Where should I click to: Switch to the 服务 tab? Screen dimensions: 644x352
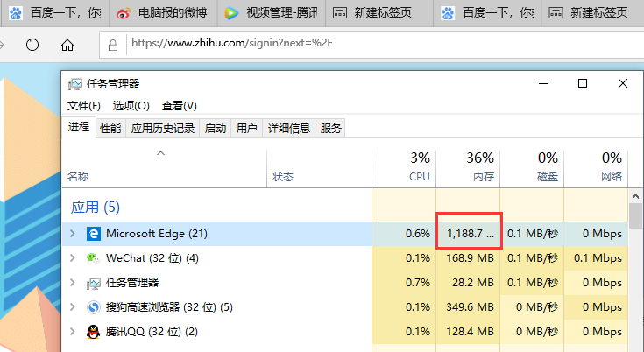[x=330, y=129]
